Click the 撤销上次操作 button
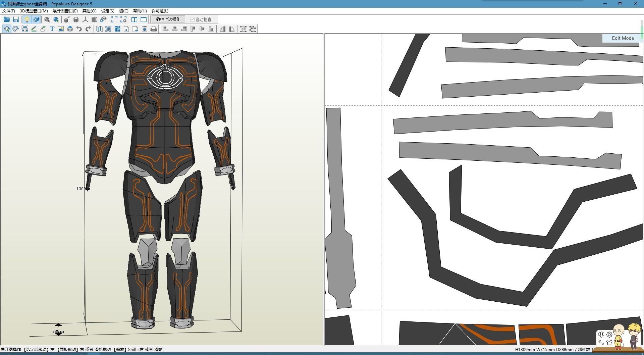 point(168,19)
